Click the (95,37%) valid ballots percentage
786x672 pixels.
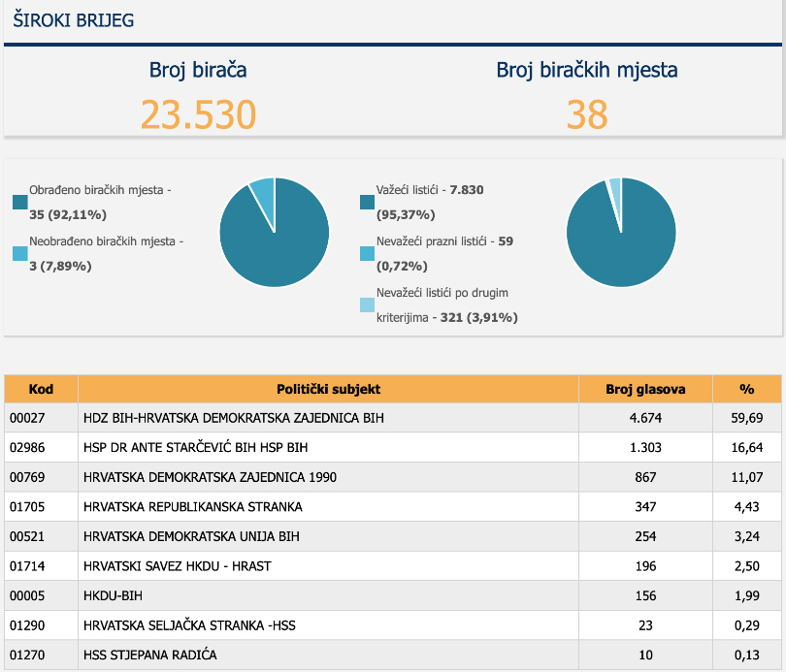click(406, 215)
